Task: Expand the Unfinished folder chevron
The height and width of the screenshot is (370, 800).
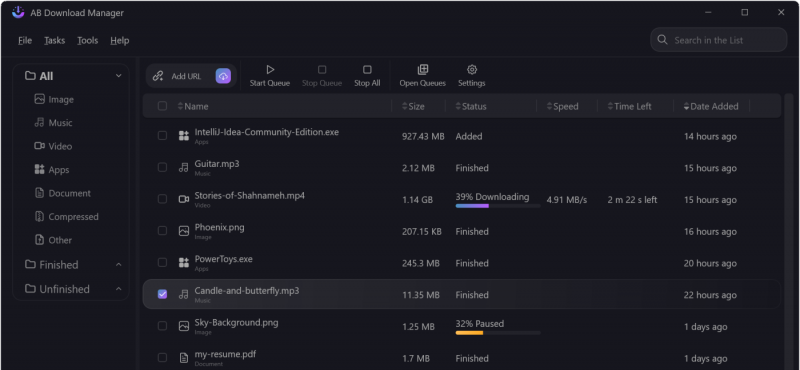Action: click(118, 289)
